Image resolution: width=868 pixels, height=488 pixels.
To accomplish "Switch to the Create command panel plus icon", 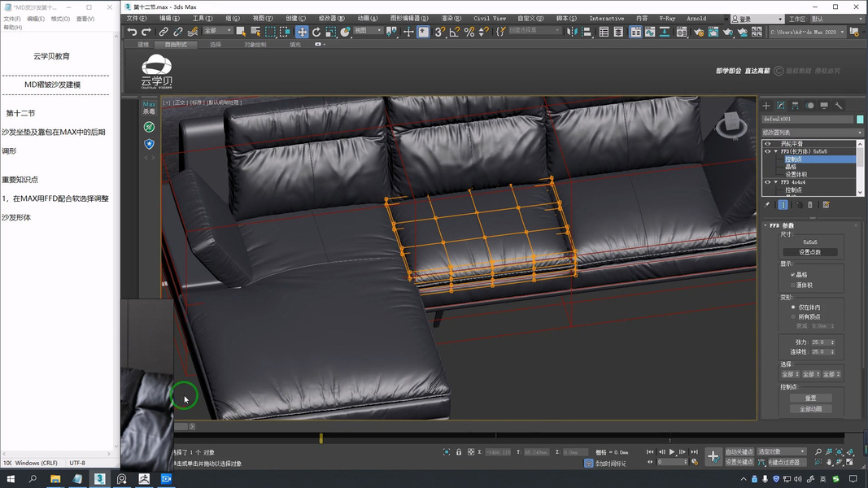I will (766, 106).
